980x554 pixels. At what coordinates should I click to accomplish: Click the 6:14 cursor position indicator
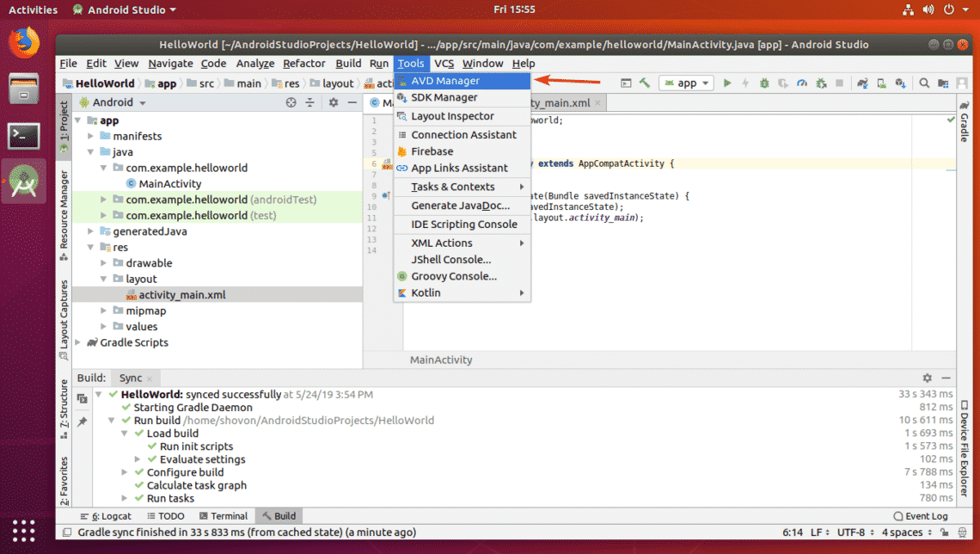[793, 532]
